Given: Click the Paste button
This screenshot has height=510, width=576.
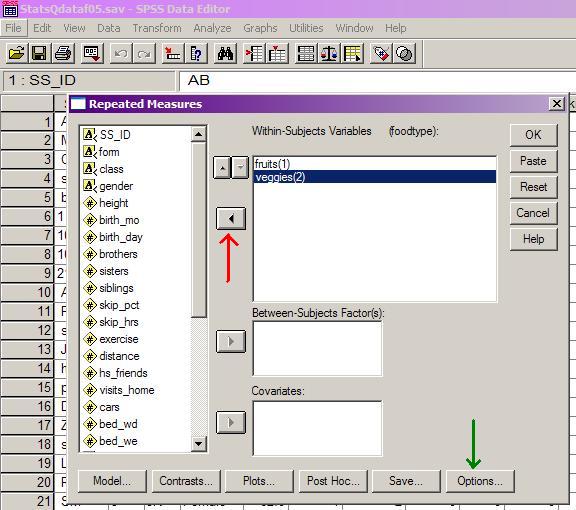Looking at the screenshot, I should tap(533, 161).
